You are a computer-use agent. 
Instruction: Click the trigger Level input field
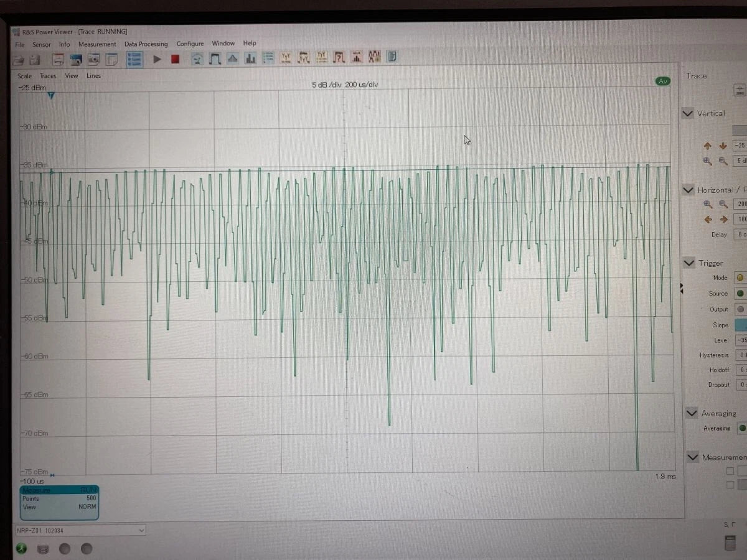coord(741,340)
